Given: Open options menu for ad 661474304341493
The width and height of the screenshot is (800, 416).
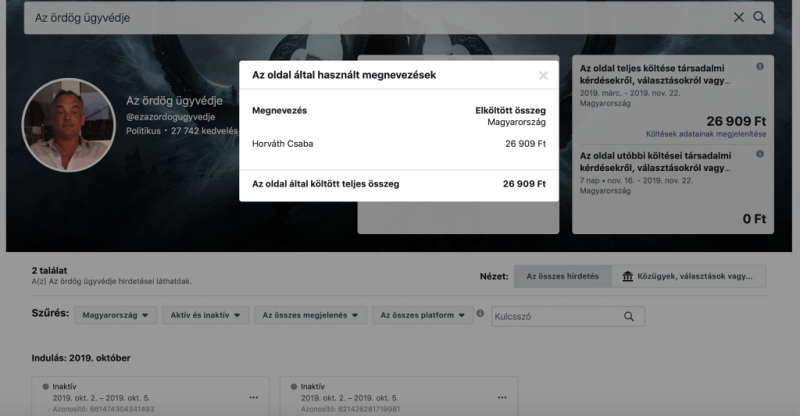Looking at the screenshot, I should pyautogui.click(x=254, y=397).
